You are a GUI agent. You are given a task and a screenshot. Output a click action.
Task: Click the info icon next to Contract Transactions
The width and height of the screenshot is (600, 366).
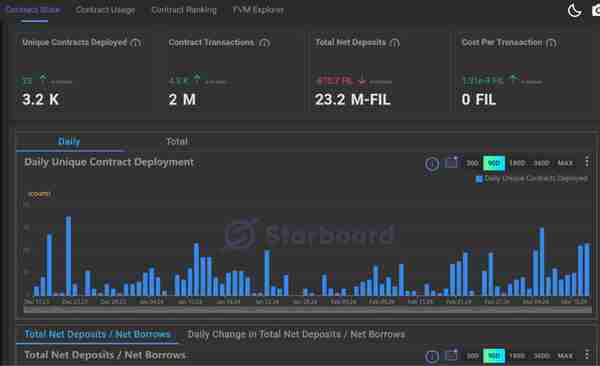pyautogui.click(x=264, y=43)
